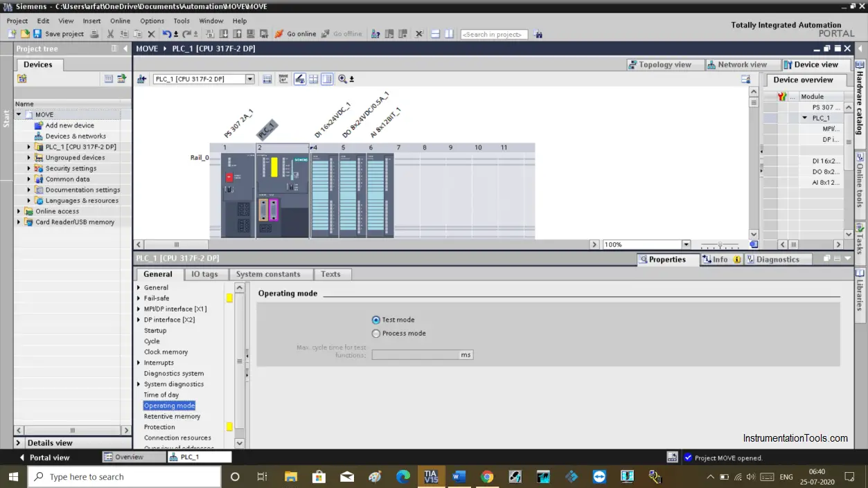Click the Go to network view icon
This screenshot has width=868, height=488.
point(142,79)
